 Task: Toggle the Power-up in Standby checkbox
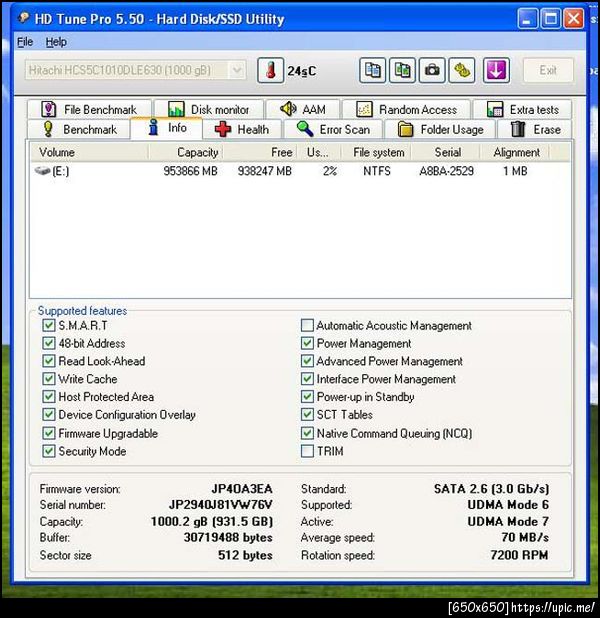point(307,396)
